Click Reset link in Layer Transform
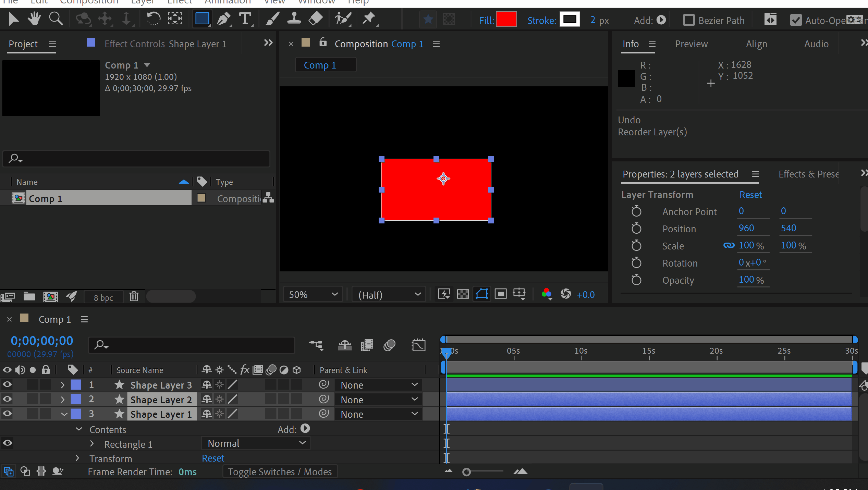Viewport: 868px width, 490px height. pyautogui.click(x=750, y=195)
